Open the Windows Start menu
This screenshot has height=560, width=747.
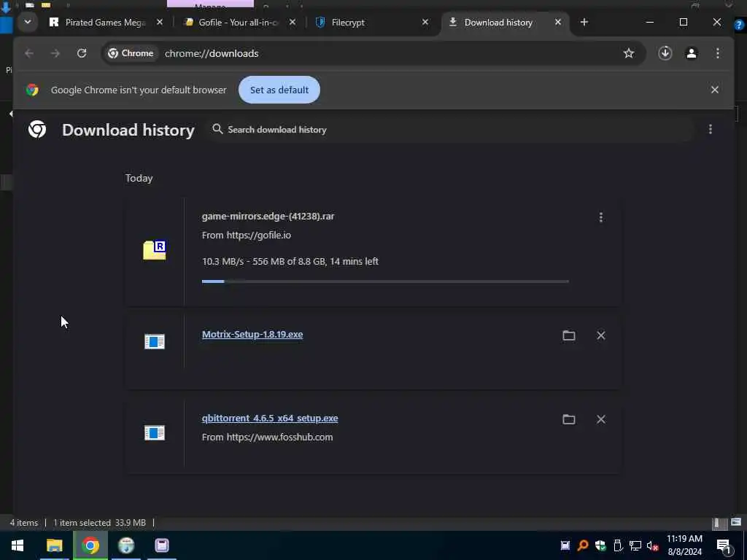pos(18,545)
